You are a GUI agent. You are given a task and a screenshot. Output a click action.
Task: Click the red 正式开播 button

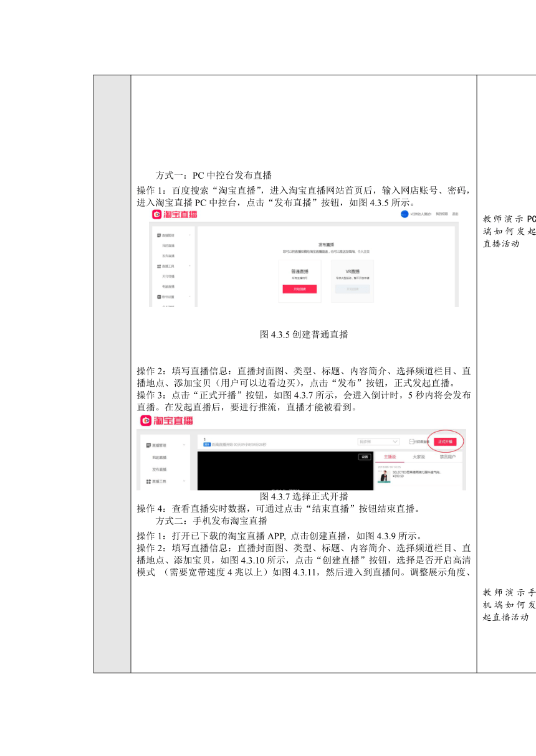[x=445, y=442]
